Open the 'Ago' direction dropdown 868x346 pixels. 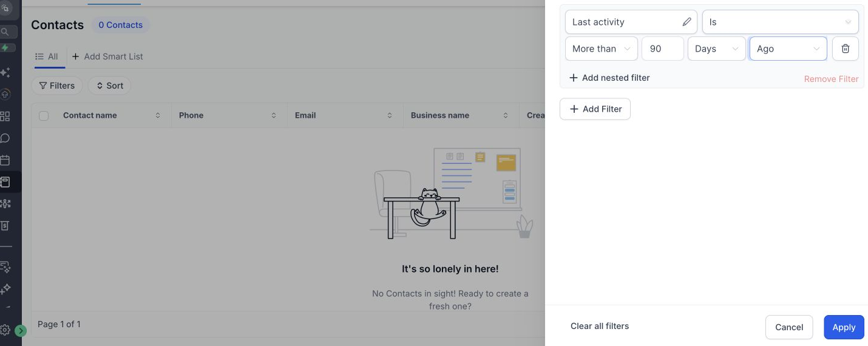[788, 49]
